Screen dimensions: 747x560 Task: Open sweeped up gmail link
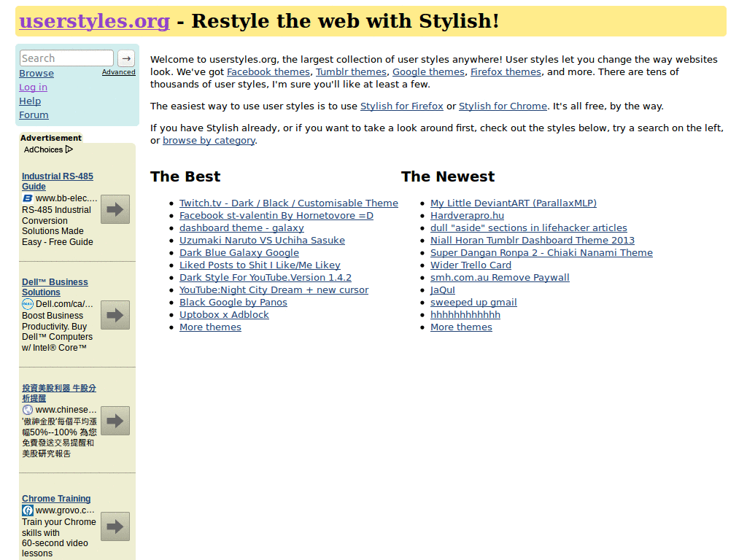tap(473, 303)
